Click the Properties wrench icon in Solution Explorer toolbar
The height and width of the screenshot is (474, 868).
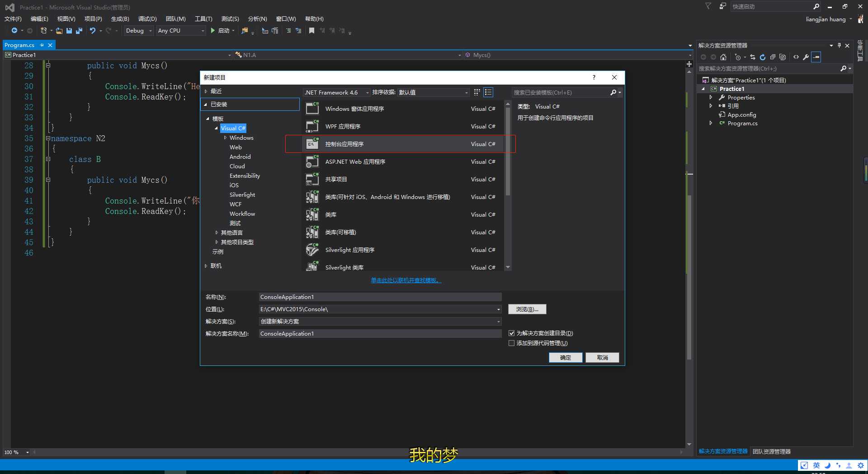click(x=806, y=57)
